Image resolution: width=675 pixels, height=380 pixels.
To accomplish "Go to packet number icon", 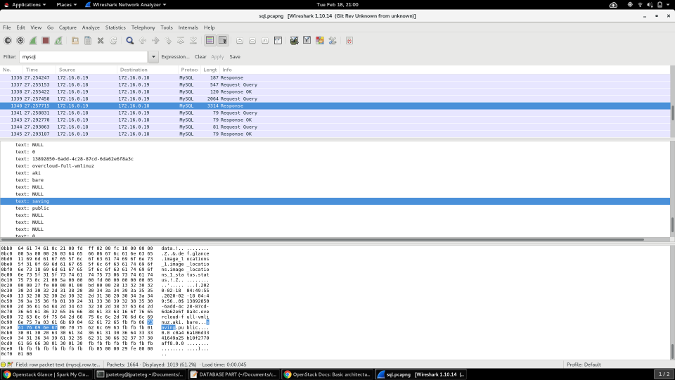I will (168, 40).
